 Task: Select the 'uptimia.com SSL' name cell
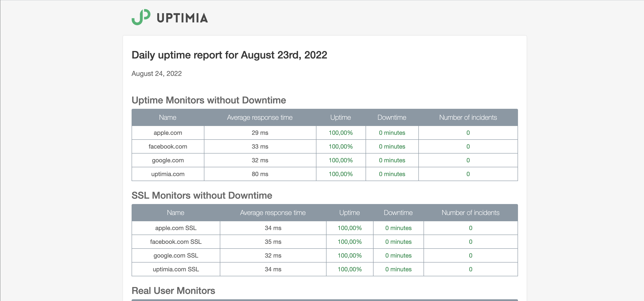pos(176,269)
